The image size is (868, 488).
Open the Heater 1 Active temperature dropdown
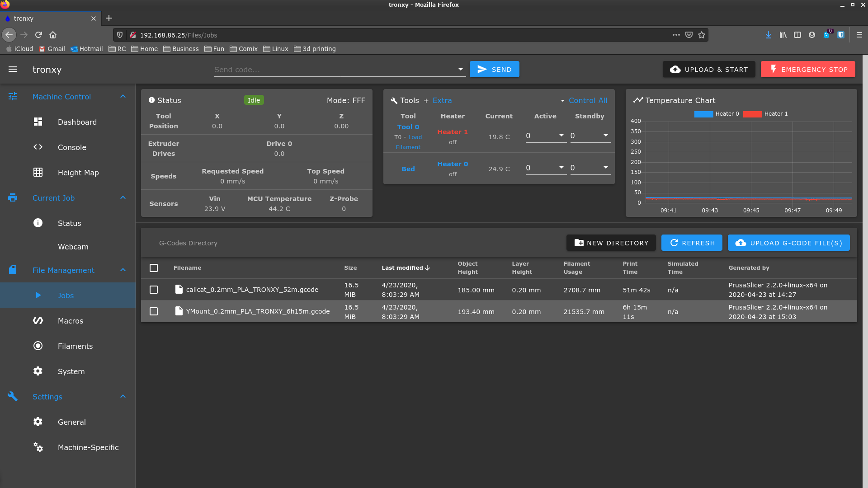point(561,135)
